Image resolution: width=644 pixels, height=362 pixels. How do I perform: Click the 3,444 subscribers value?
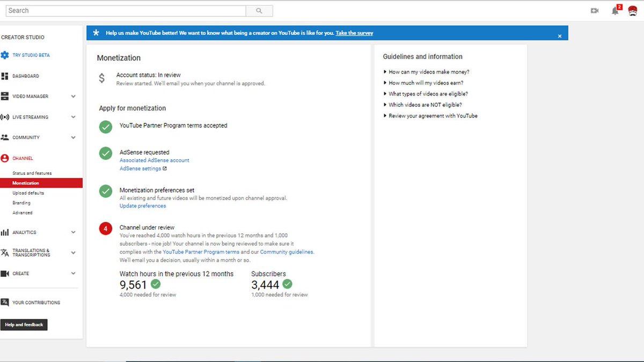(265, 285)
